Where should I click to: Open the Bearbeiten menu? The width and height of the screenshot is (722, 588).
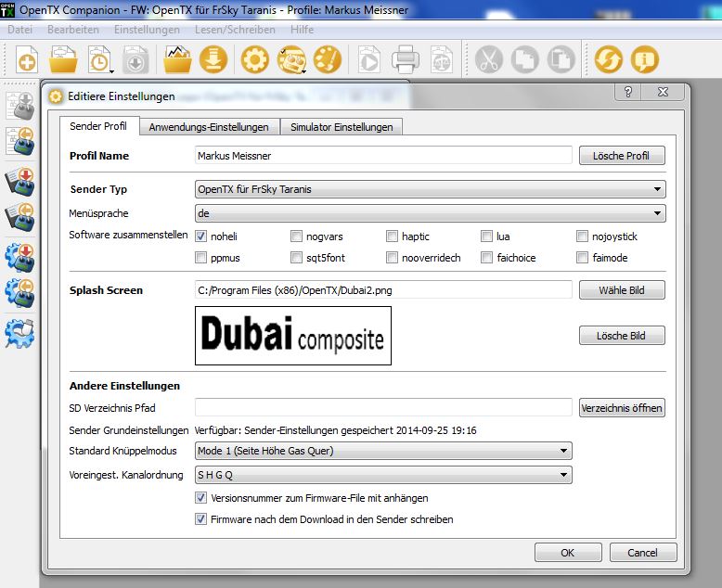tap(73, 30)
